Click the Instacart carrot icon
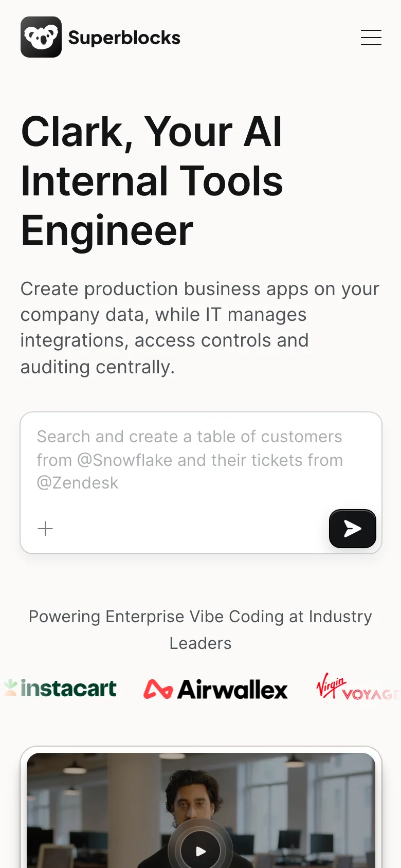This screenshot has height=868, width=401. (x=10, y=688)
